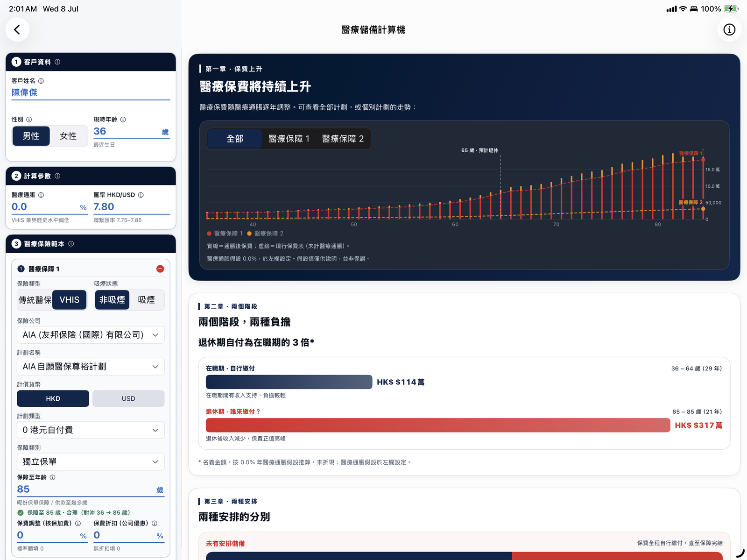This screenshot has height=560, width=747.
Task: Tap HK$ $317萬 retirement amount
Action: click(x=698, y=425)
